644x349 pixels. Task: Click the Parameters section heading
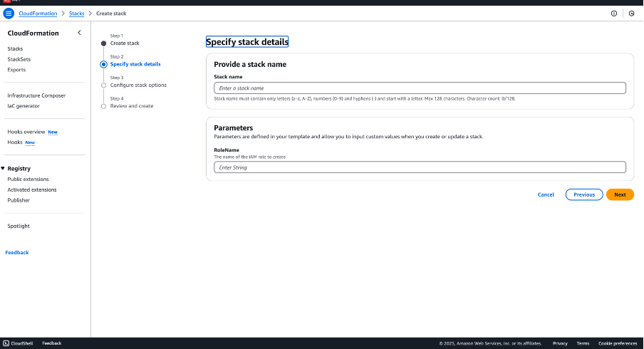click(x=233, y=128)
